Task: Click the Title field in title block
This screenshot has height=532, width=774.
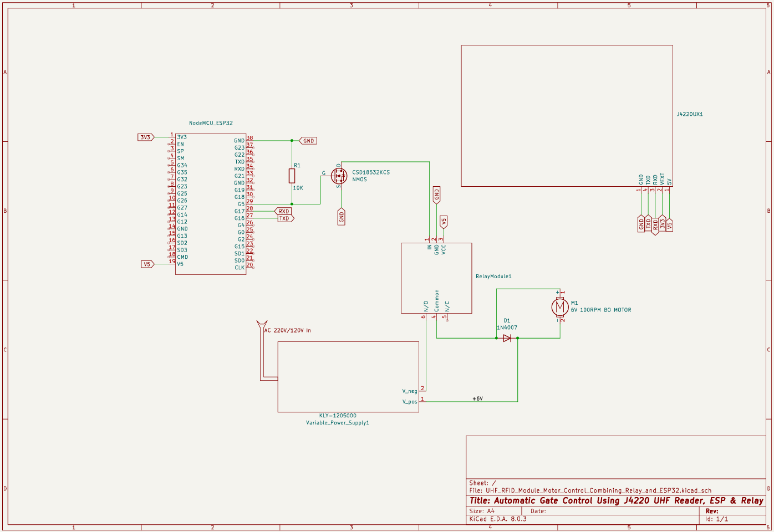Action: (616, 500)
